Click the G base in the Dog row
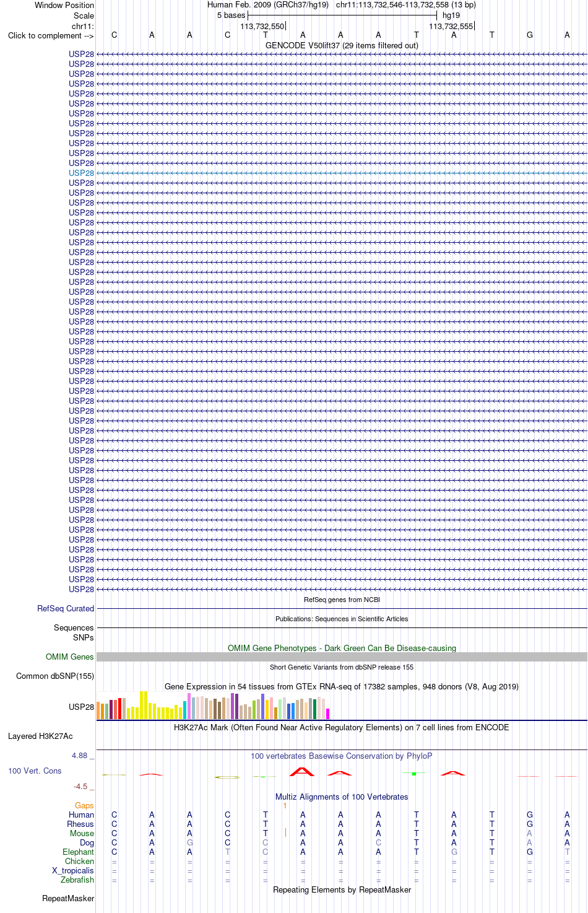 [x=190, y=842]
